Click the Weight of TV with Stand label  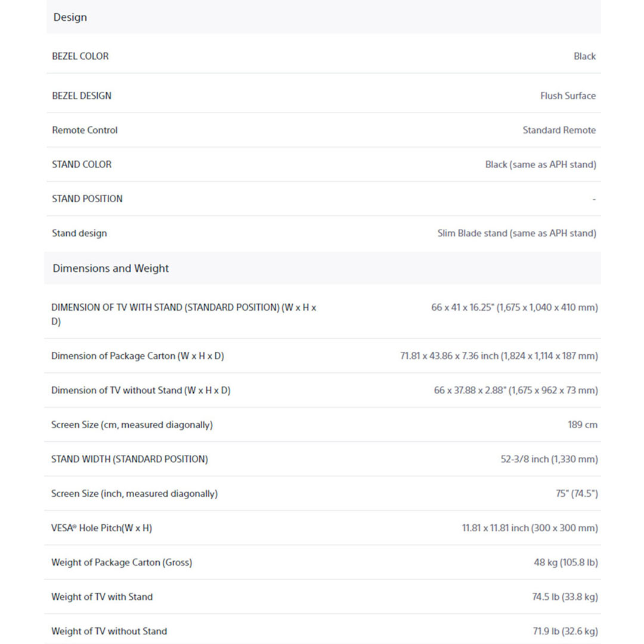coord(102,597)
